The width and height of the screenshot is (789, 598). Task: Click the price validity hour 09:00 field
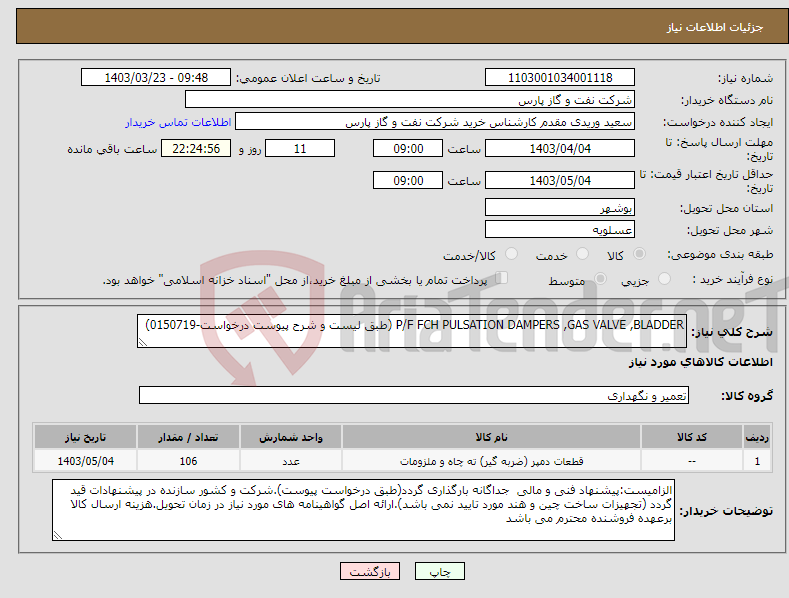pos(408,180)
